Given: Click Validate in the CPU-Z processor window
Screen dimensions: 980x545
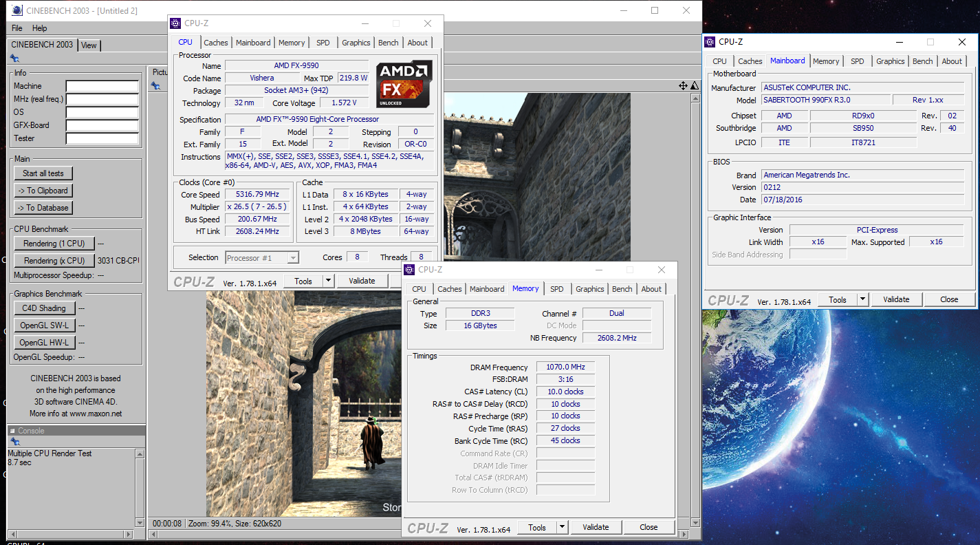Looking at the screenshot, I should coord(362,281).
